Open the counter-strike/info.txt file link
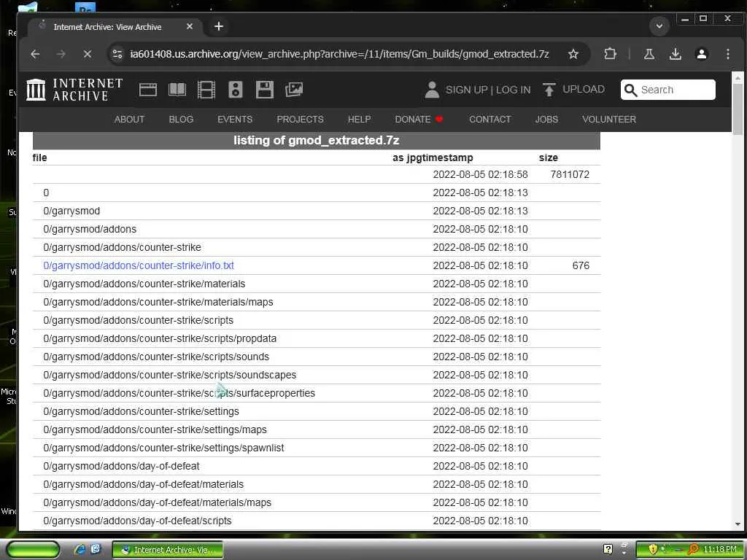 (x=139, y=265)
